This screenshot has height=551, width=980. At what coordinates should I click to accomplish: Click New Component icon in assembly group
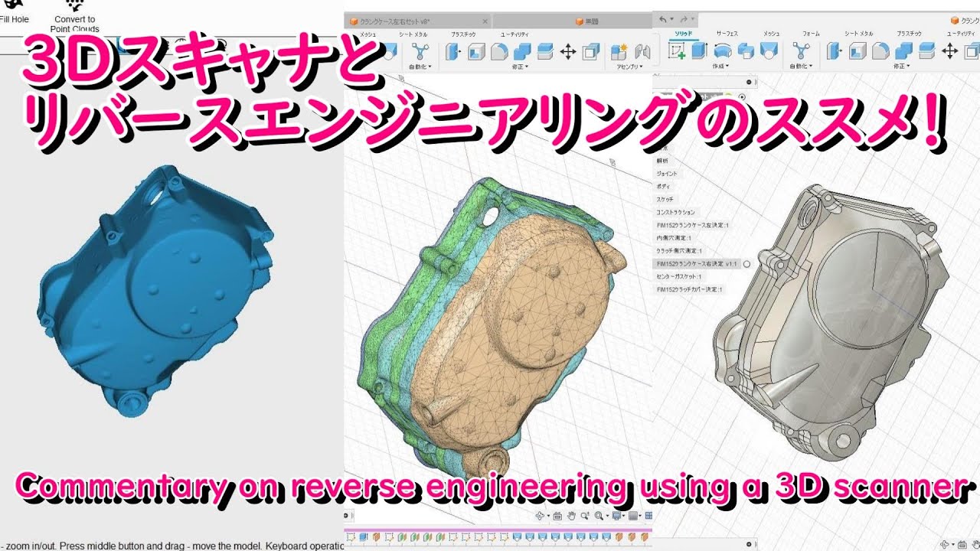pyautogui.click(x=619, y=51)
